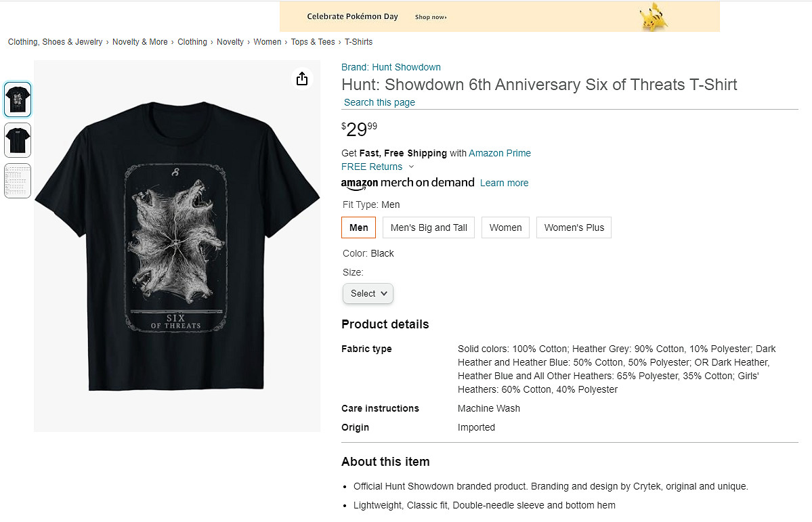Expand the FREE Returns chevron
The height and width of the screenshot is (522, 812).
(411, 167)
